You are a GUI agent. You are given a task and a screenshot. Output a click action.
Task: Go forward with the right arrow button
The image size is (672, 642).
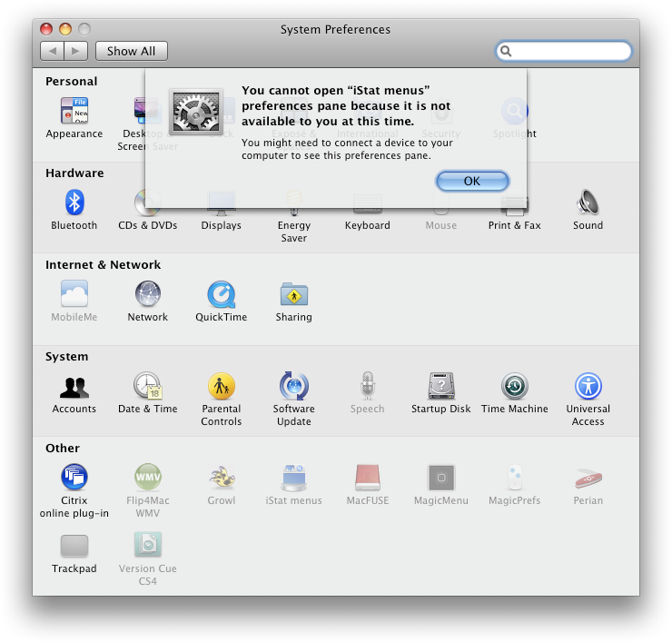tap(76, 51)
